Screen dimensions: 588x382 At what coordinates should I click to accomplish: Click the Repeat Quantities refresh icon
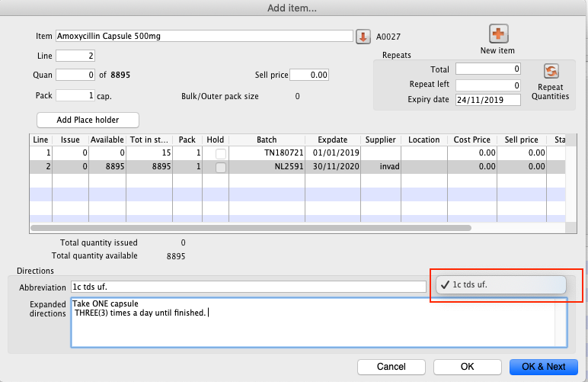pos(551,71)
